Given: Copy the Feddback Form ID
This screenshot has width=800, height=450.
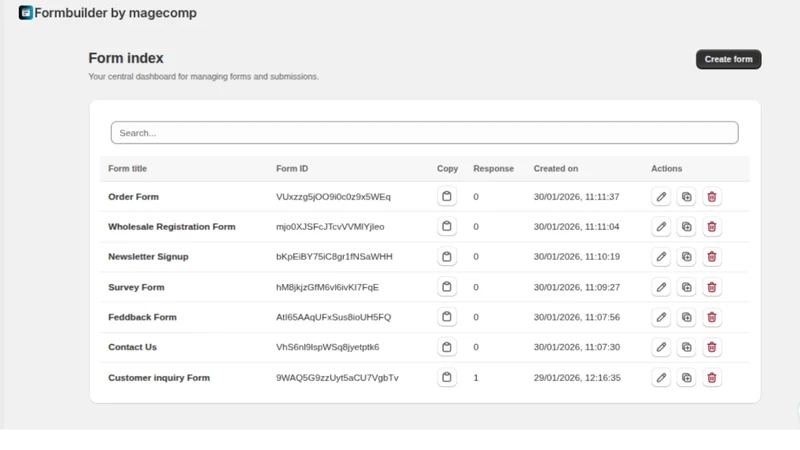Looking at the screenshot, I should pyautogui.click(x=446, y=317).
